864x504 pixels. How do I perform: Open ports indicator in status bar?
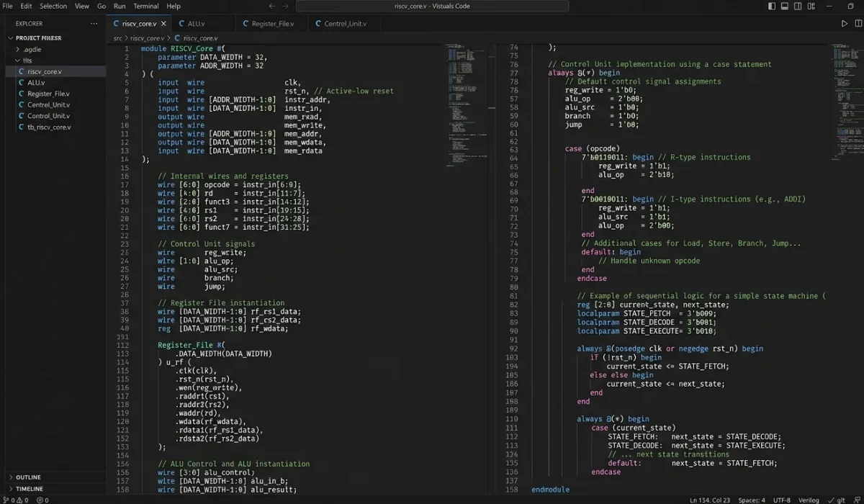click(x=42, y=499)
